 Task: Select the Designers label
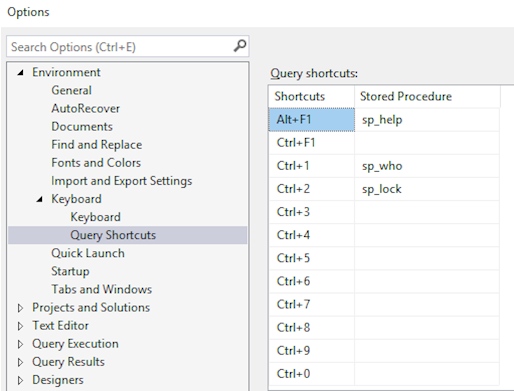pyautogui.click(x=58, y=380)
